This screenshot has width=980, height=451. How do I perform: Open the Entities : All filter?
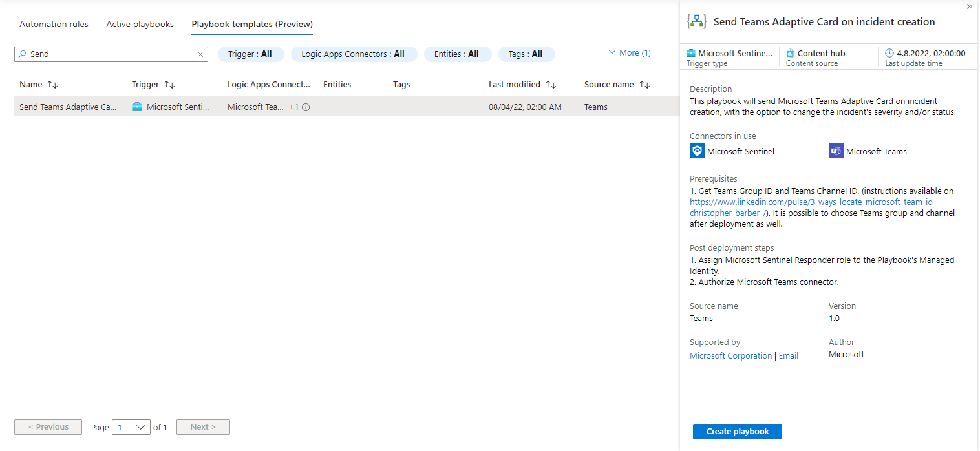coord(457,54)
